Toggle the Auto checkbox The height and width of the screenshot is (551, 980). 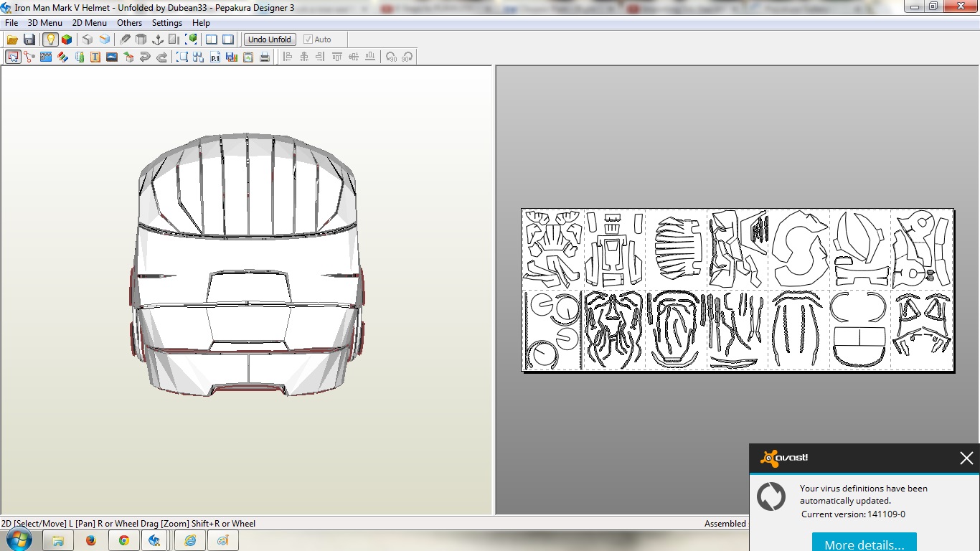pyautogui.click(x=317, y=39)
